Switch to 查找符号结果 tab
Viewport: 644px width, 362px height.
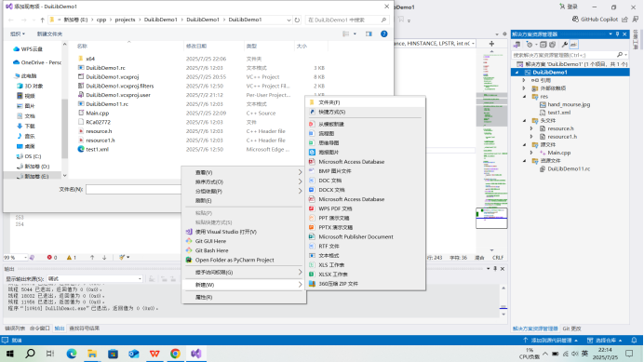pyautogui.click(x=84, y=328)
